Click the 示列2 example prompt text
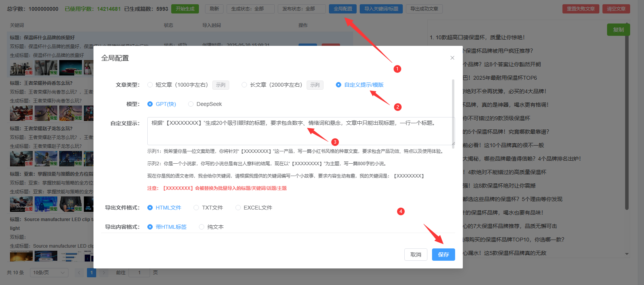Screen dimensions: 644x285 (x=267, y=164)
